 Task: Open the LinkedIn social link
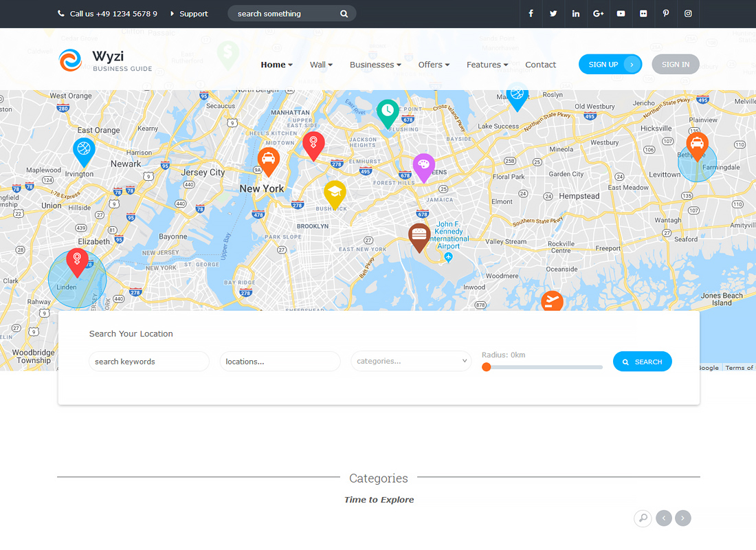pyautogui.click(x=576, y=14)
